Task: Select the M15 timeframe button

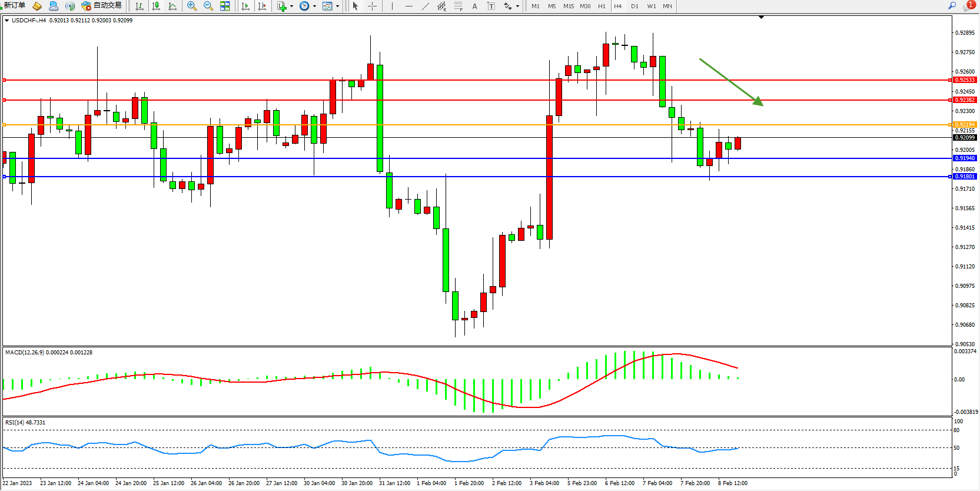Action: 568,6
